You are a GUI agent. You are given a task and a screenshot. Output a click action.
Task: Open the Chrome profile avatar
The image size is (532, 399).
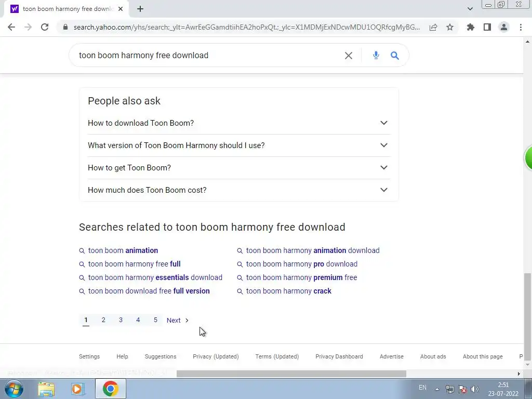[x=504, y=27]
